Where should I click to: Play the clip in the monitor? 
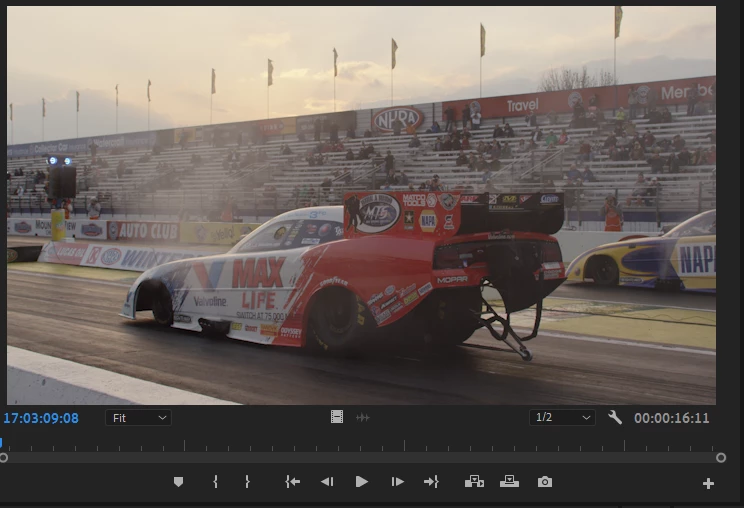362,482
